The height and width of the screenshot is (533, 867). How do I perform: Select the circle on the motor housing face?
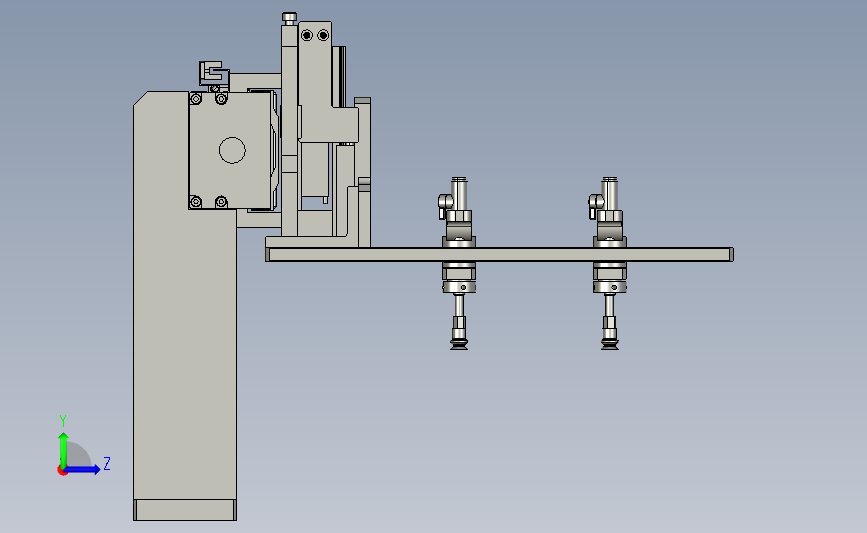tap(232, 150)
